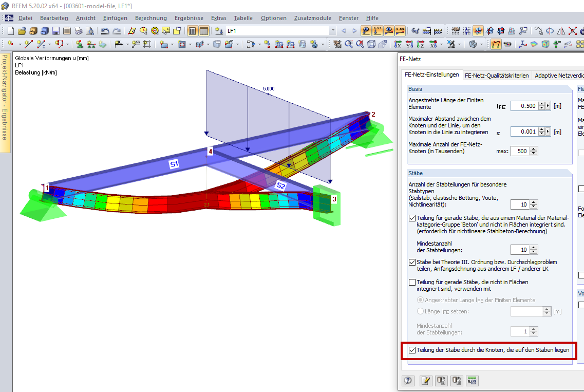Open print preview with magnifier page icon
Screen dimensions: 584x392
[89, 31]
